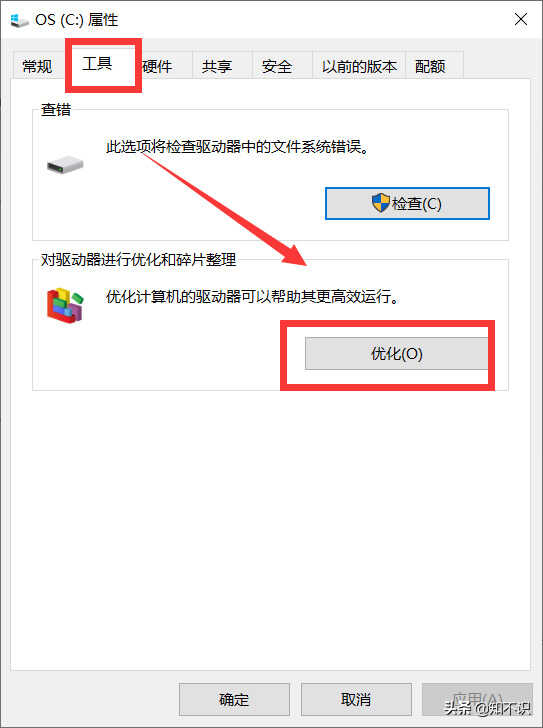
Task: Open the 硬件 tab
Action: (158, 66)
